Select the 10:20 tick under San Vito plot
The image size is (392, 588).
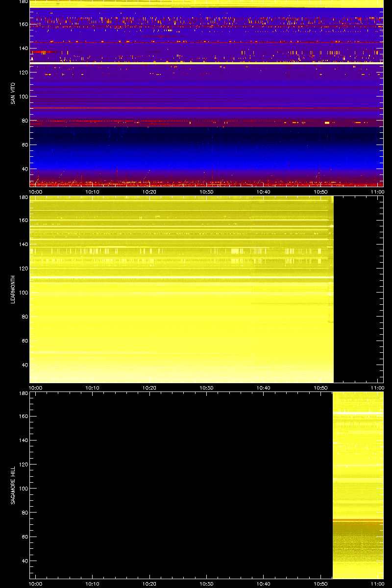pos(149,192)
